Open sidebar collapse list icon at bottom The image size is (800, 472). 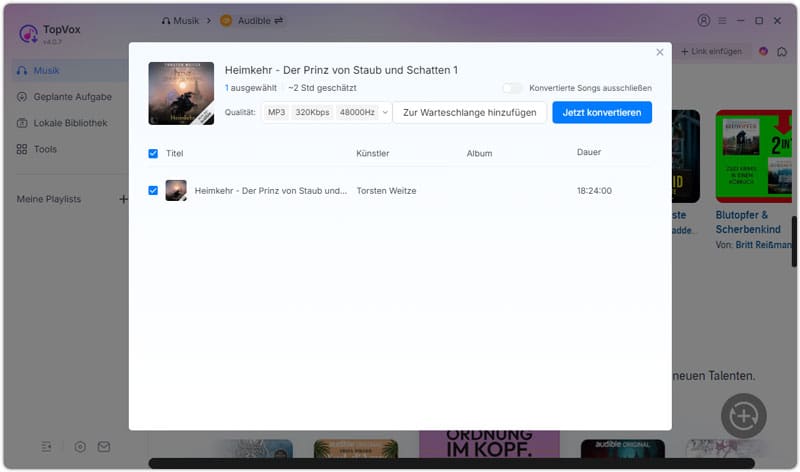click(x=46, y=447)
